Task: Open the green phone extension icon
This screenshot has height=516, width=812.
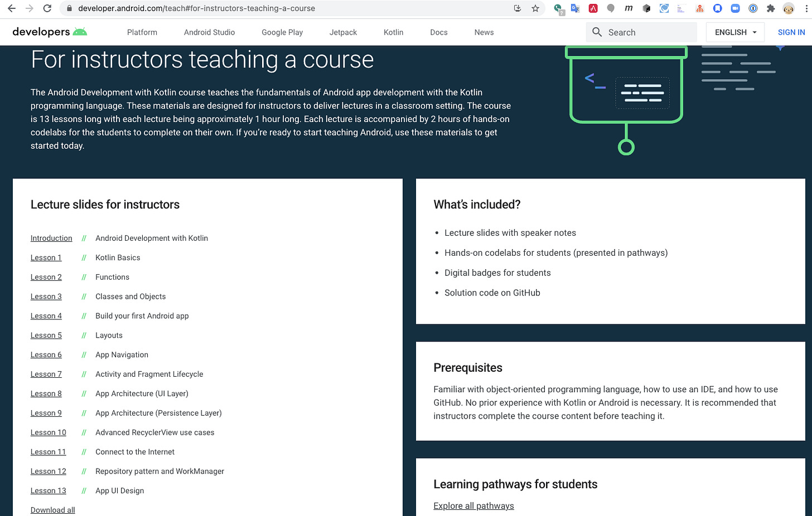Action: 558,8
